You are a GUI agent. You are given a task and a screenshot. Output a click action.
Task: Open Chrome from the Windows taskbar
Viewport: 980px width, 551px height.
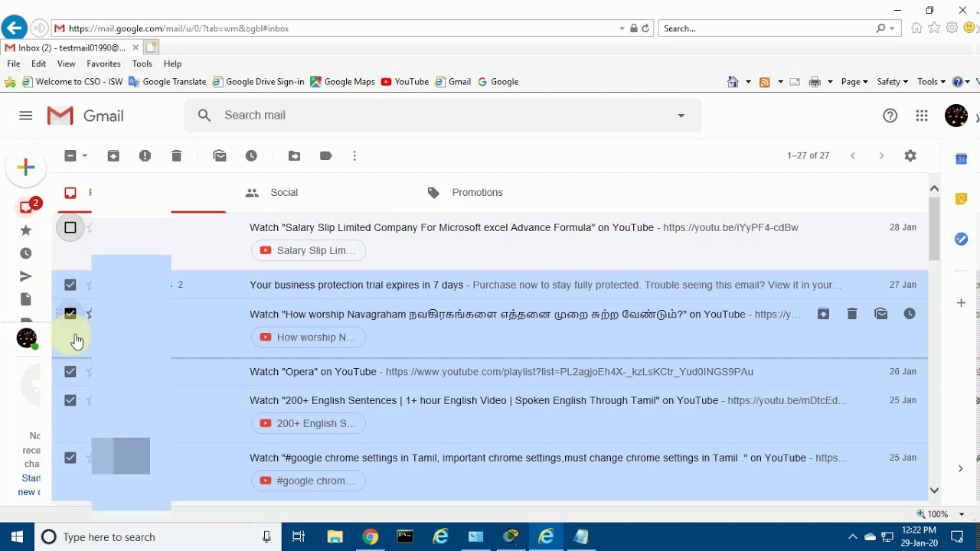tap(370, 537)
